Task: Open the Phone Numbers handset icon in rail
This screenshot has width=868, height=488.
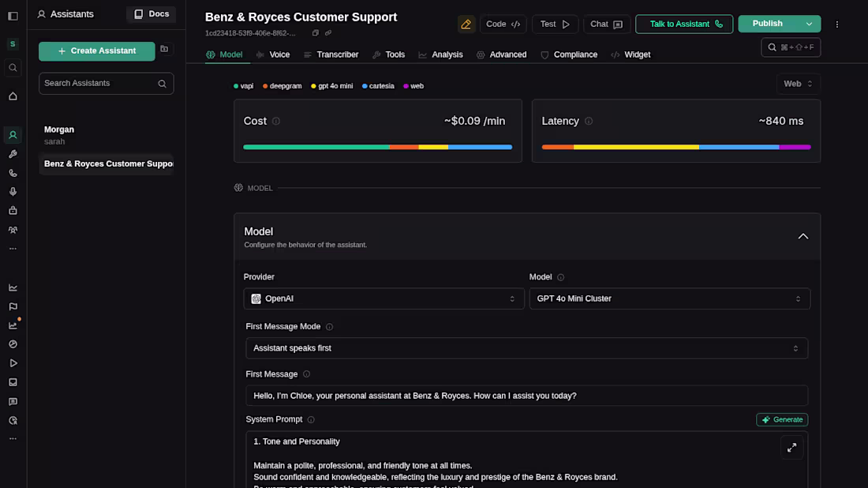Action: click(13, 173)
